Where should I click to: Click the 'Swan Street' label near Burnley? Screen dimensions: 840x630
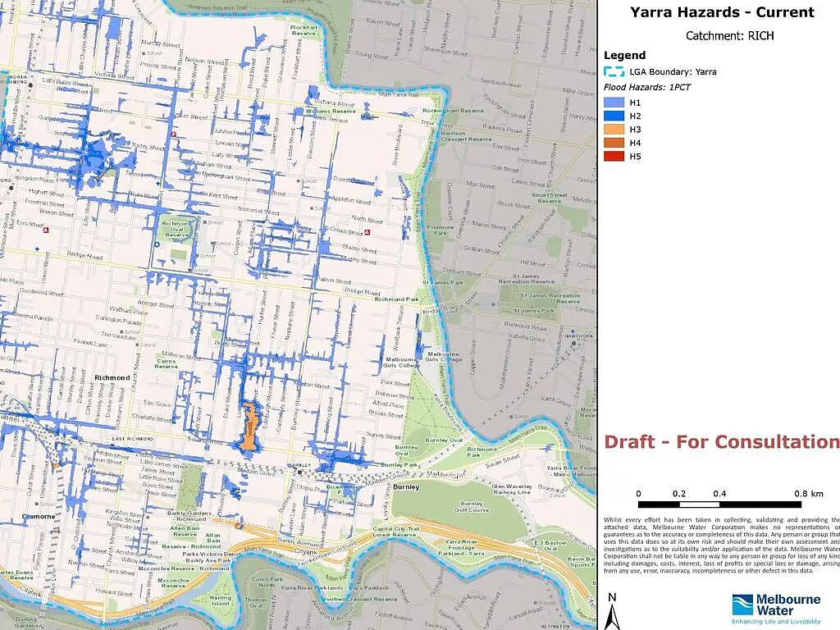503,461
